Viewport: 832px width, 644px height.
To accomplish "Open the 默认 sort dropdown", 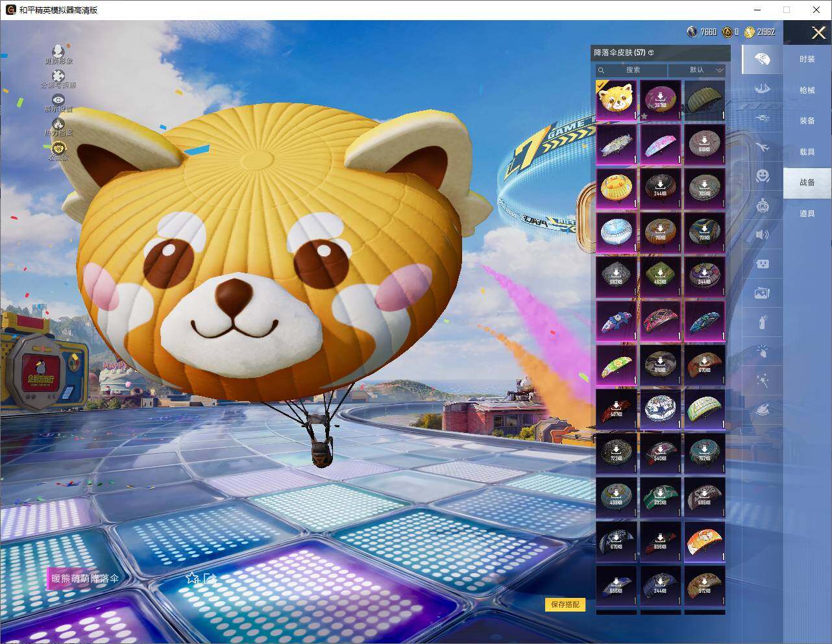I will click(x=697, y=70).
